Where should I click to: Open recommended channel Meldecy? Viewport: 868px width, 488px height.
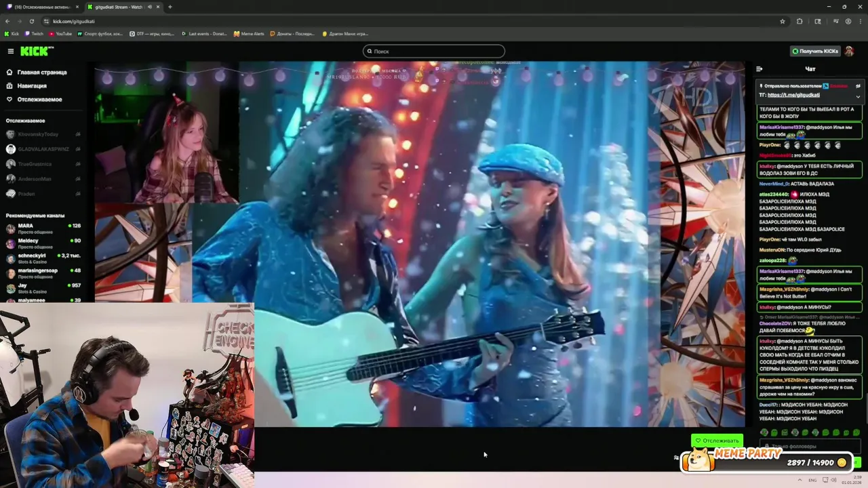[x=42, y=243]
